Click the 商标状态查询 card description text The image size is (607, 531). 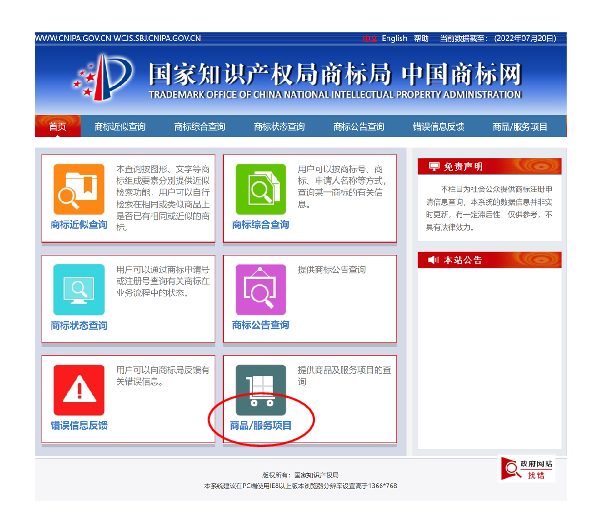tap(163, 281)
